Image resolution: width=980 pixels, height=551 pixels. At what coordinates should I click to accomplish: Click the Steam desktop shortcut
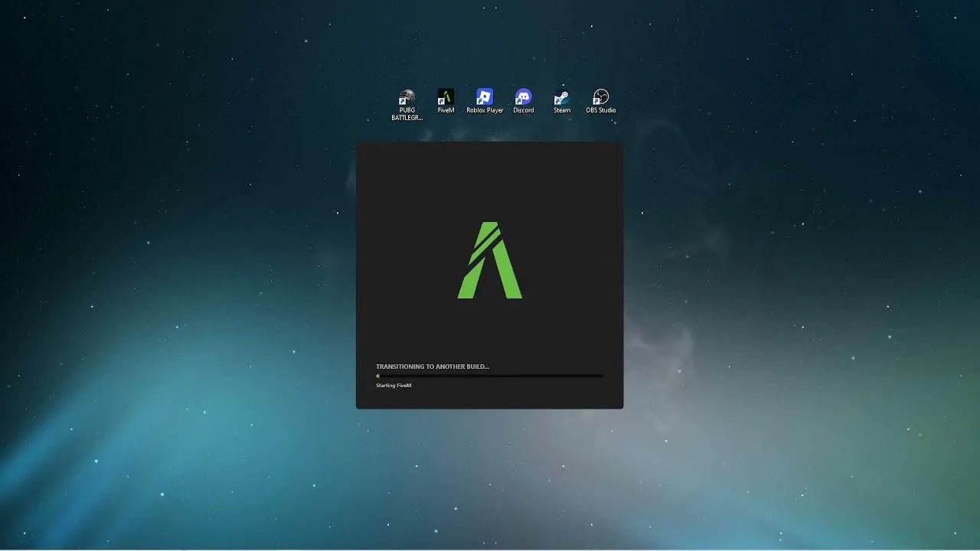562,102
